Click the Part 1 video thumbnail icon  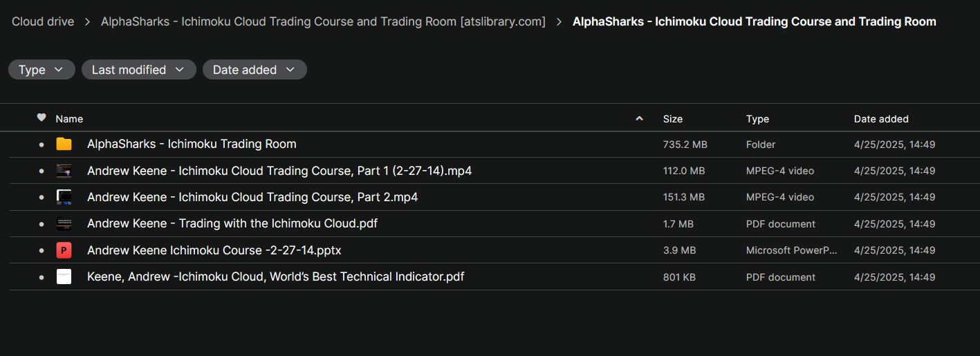click(64, 171)
